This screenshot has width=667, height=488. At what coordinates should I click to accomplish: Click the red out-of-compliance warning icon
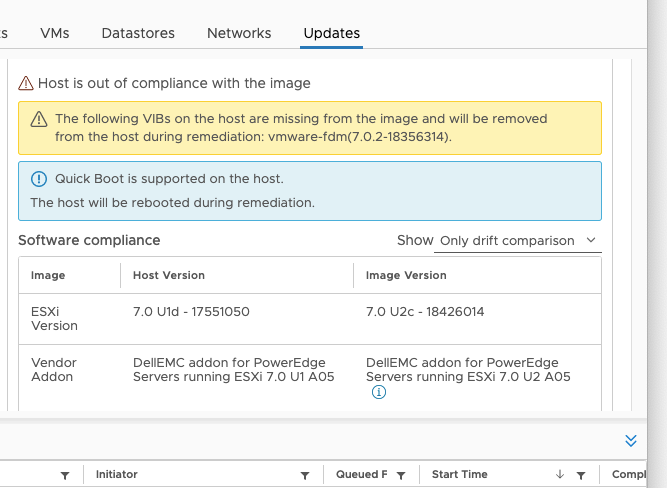point(26,83)
